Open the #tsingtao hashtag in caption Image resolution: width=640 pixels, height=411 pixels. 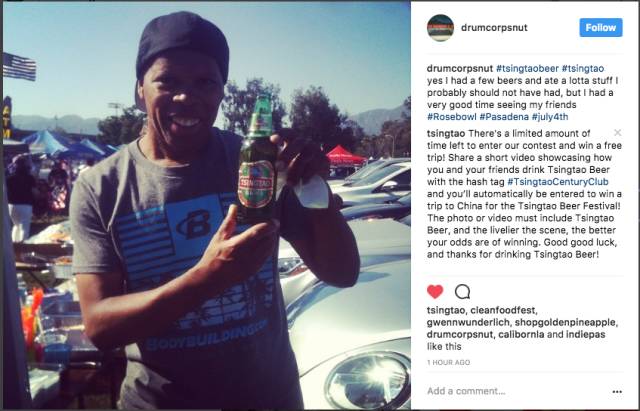coord(583,69)
